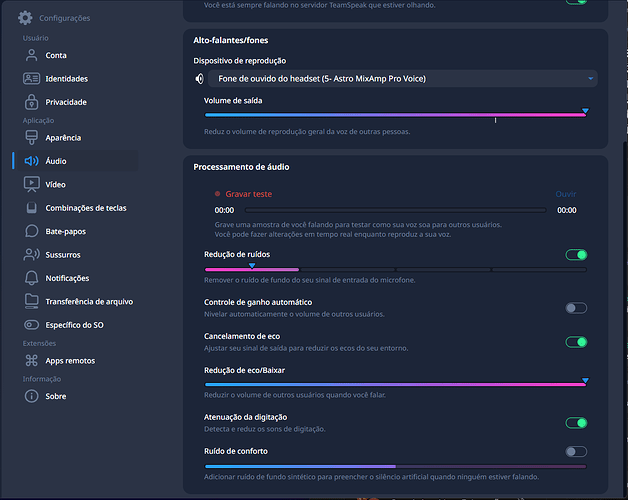Click the Sussurros whisper icon
This screenshot has height=500, width=628.
pos(31,254)
